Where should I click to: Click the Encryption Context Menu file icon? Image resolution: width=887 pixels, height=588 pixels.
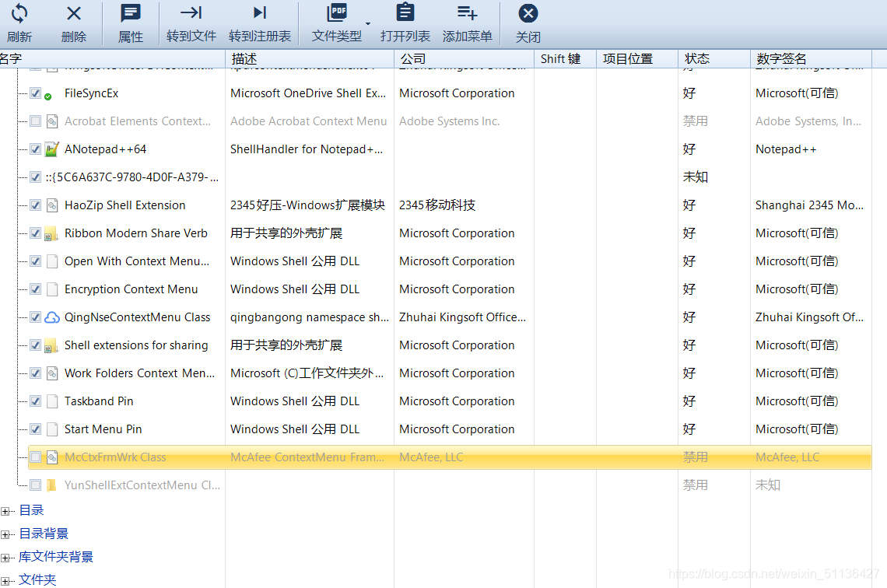[x=52, y=289]
